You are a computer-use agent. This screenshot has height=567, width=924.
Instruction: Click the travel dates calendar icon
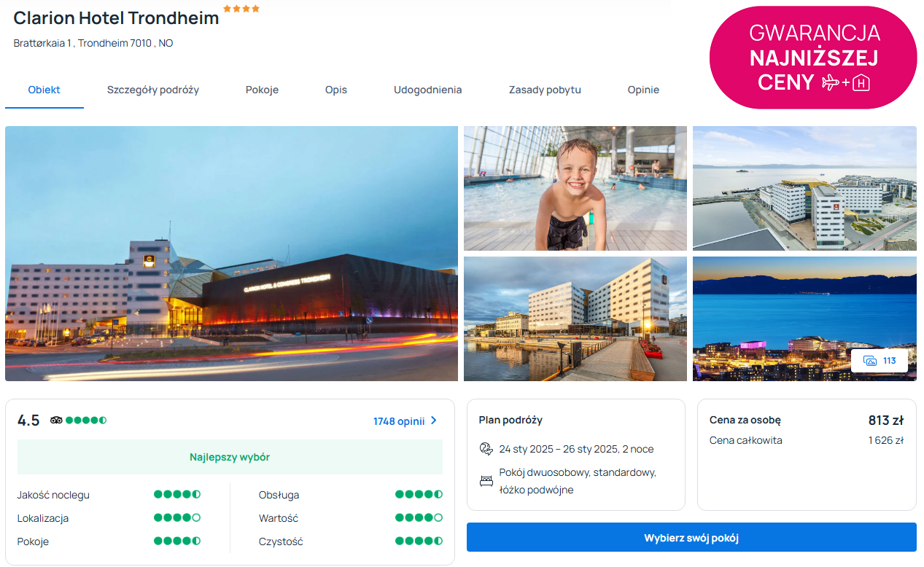coord(486,449)
